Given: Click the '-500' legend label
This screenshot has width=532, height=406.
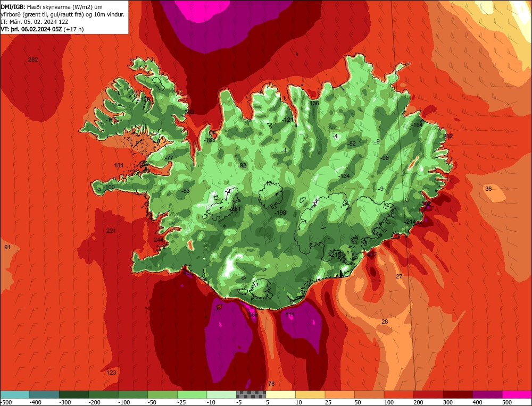Looking at the screenshot, I should coord(6,402).
